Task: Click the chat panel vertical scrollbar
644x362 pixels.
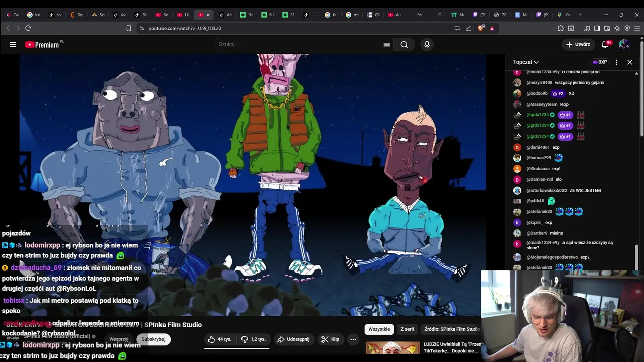Action: (x=637, y=257)
